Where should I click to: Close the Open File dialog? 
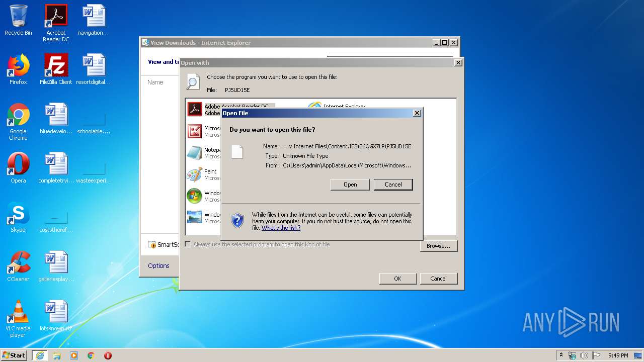(417, 113)
